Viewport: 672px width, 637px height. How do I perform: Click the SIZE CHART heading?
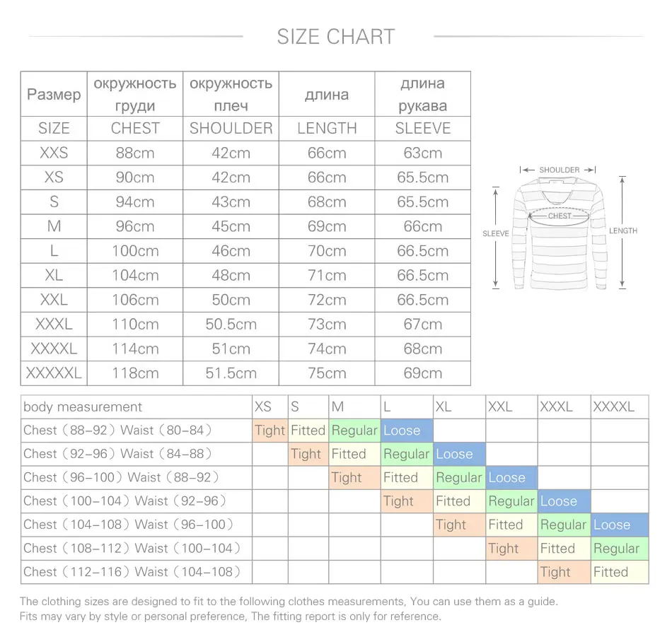point(335,37)
